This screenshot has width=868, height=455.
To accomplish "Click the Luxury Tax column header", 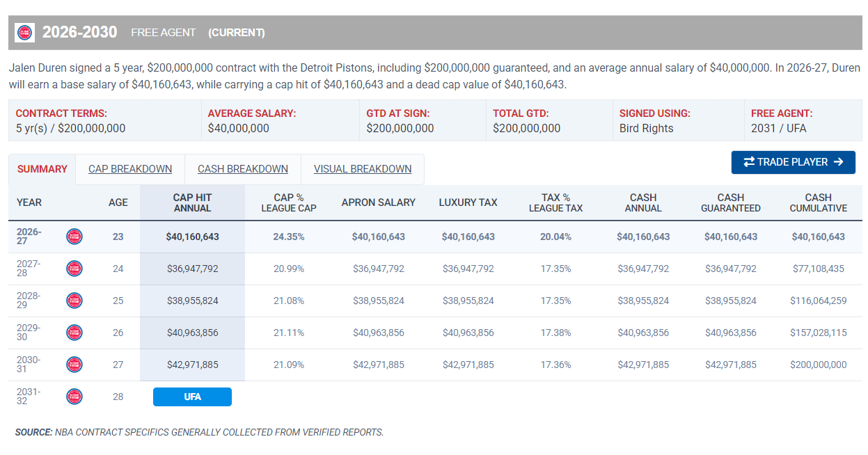I will pos(468,202).
